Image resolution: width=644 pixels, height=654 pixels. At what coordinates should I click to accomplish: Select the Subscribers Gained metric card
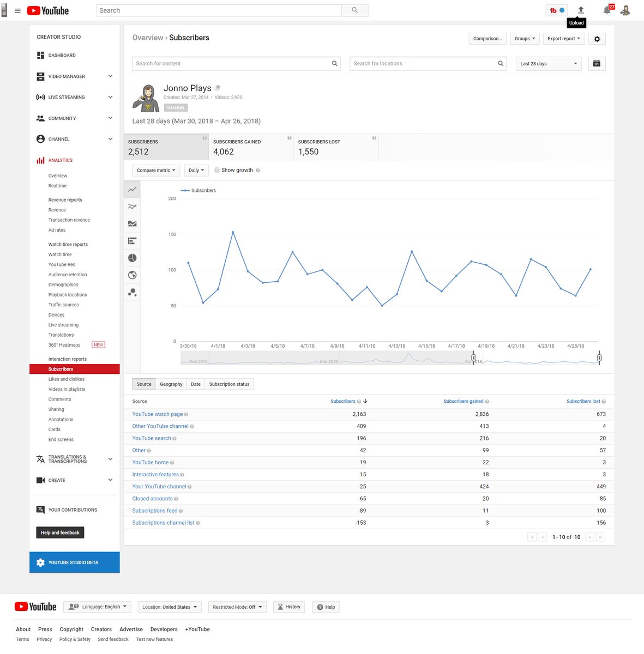tap(251, 147)
